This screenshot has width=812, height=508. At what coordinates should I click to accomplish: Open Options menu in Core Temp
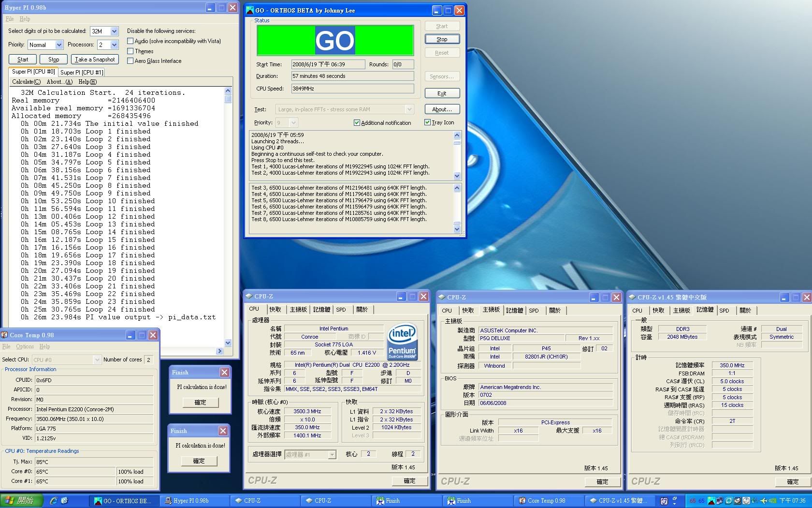[25, 346]
